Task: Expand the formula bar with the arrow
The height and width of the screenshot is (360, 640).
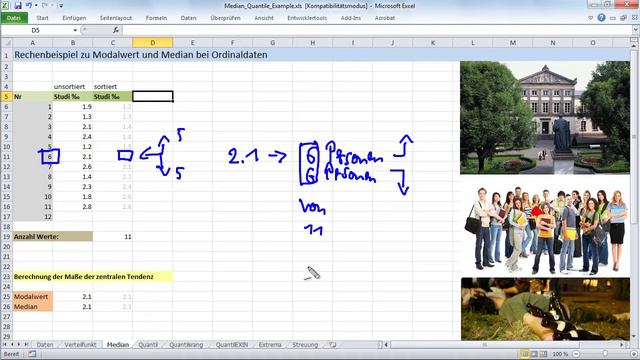Action: point(636,30)
